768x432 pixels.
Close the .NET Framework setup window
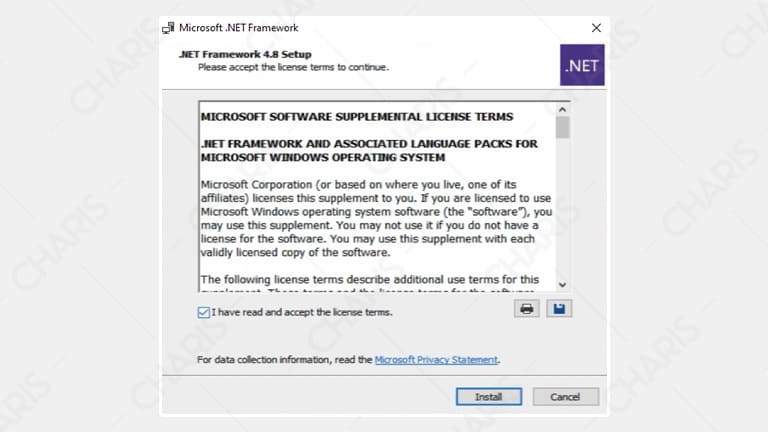click(x=596, y=28)
